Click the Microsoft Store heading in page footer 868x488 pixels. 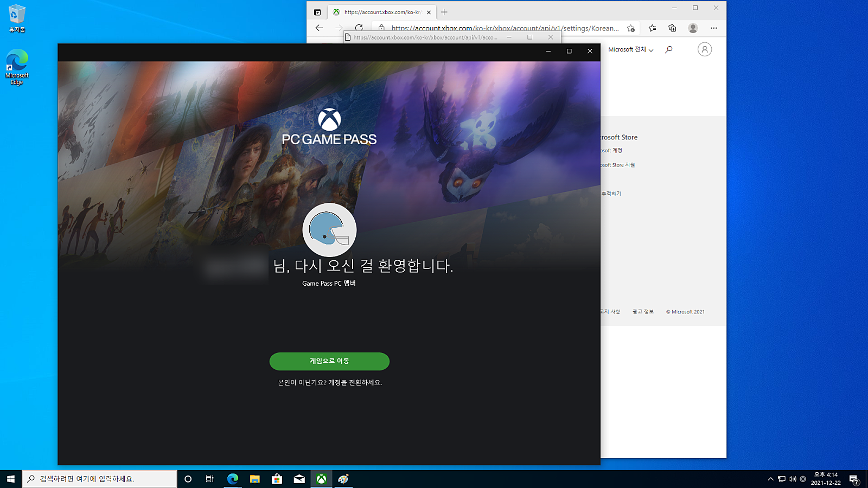[619, 138]
